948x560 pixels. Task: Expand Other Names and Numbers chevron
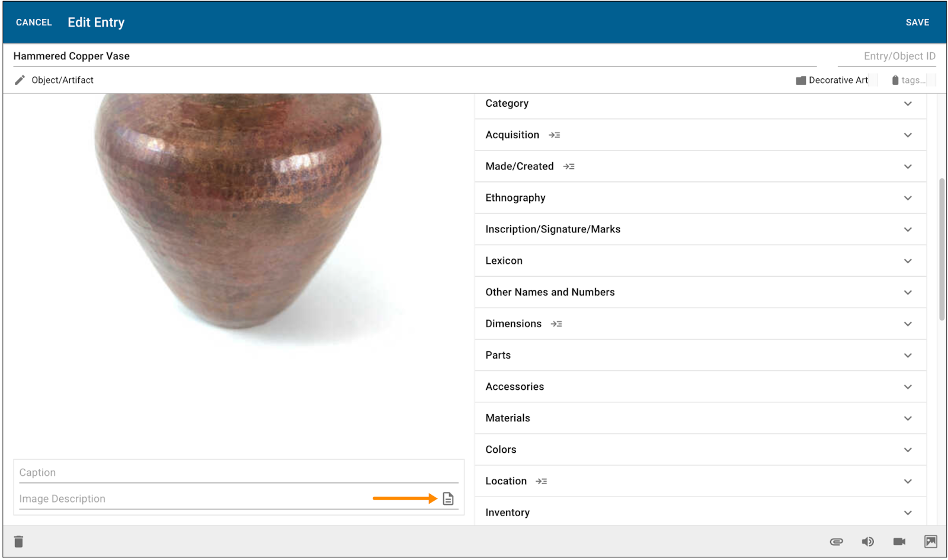pos(908,292)
